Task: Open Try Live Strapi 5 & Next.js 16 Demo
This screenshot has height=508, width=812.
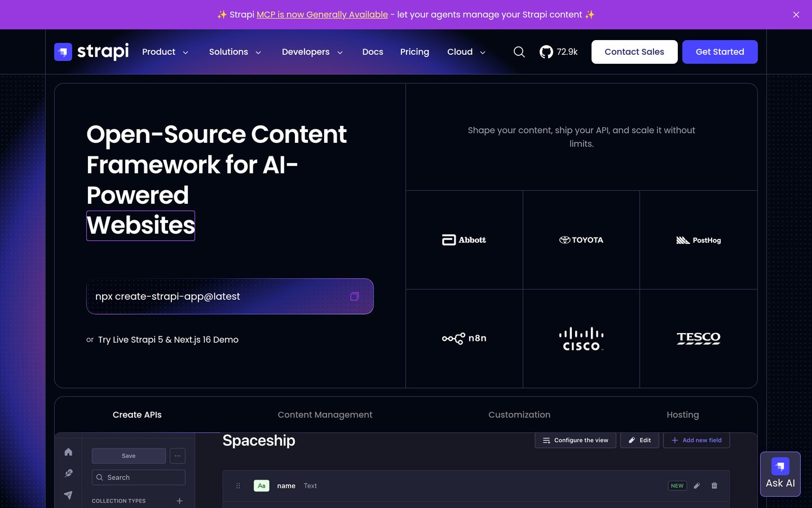Action: (168, 340)
